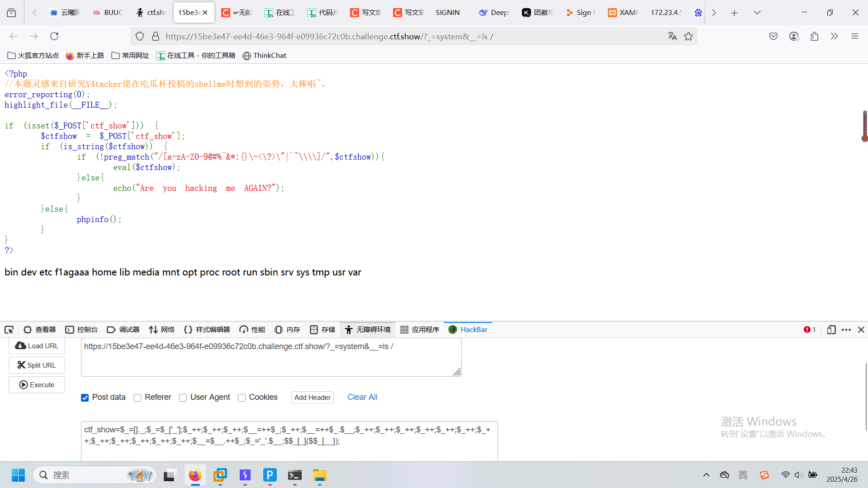Switch to the DeepSeek tab
868x488 pixels.
tap(494, 13)
